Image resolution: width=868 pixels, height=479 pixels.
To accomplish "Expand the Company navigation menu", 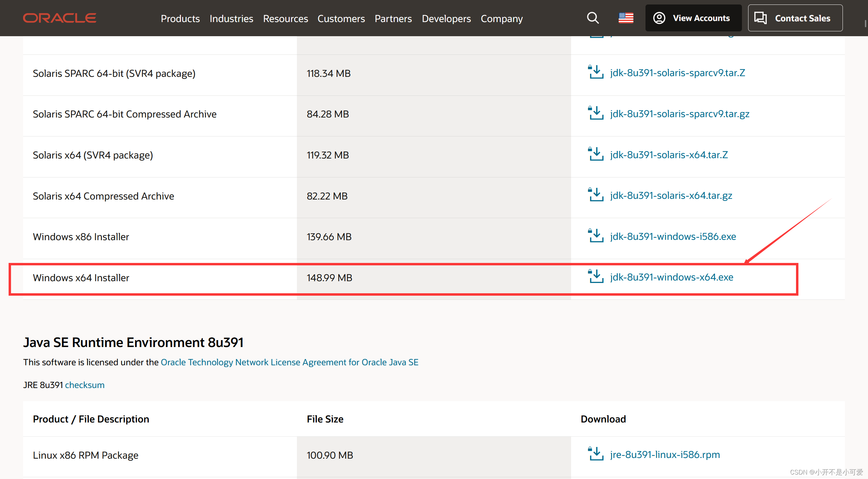I will pyautogui.click(x=502, y=19).
